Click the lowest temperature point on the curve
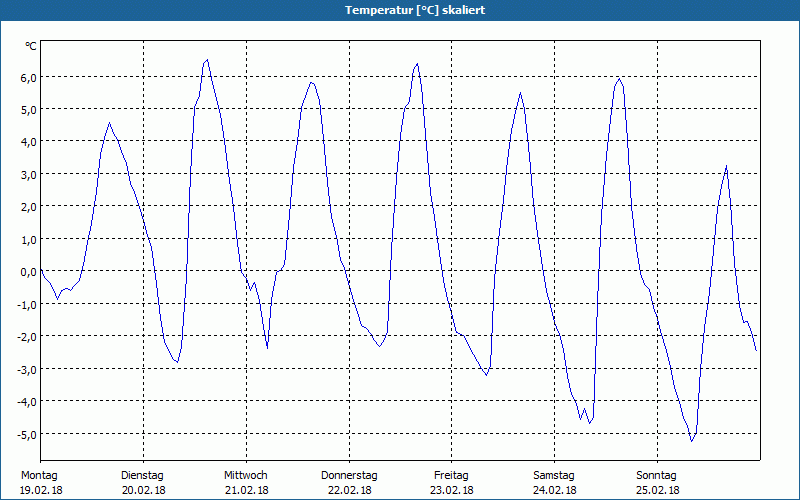This screenshot has width=800, height=500. click(x=691, y=440)
